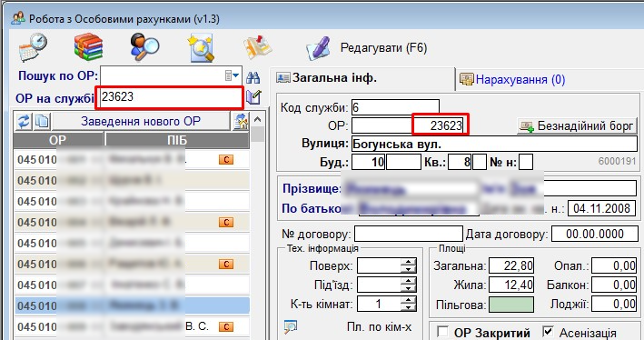Select the highlighted blue list row

pyautogui.click(x=132, y=305)
